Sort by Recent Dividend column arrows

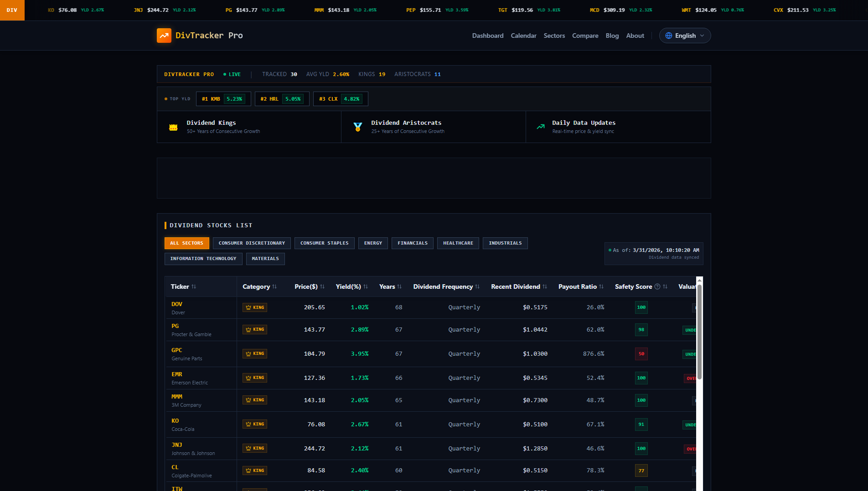pyautogui.click(x=545, y=286)
